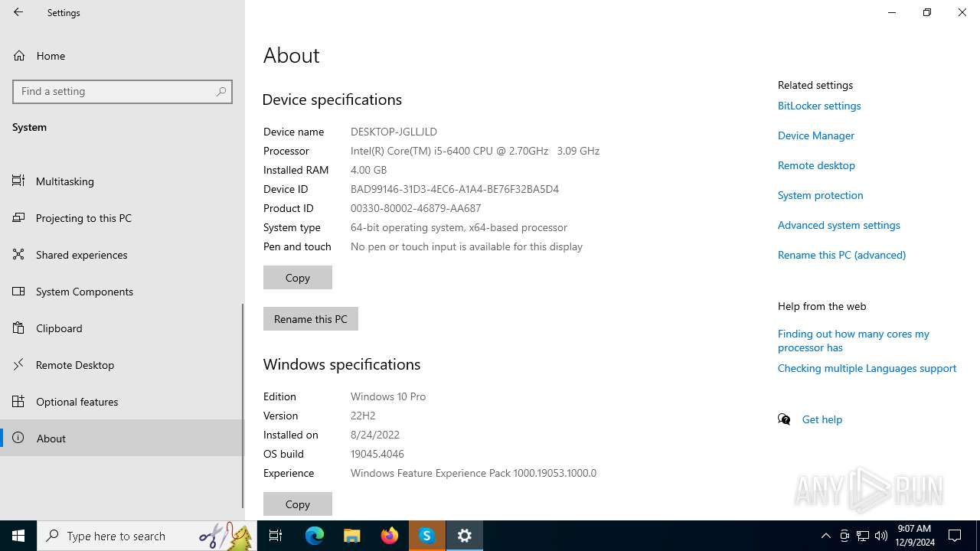Open BitLocker settings link
The image size is (980, 551).
click(x=819, y=106)
